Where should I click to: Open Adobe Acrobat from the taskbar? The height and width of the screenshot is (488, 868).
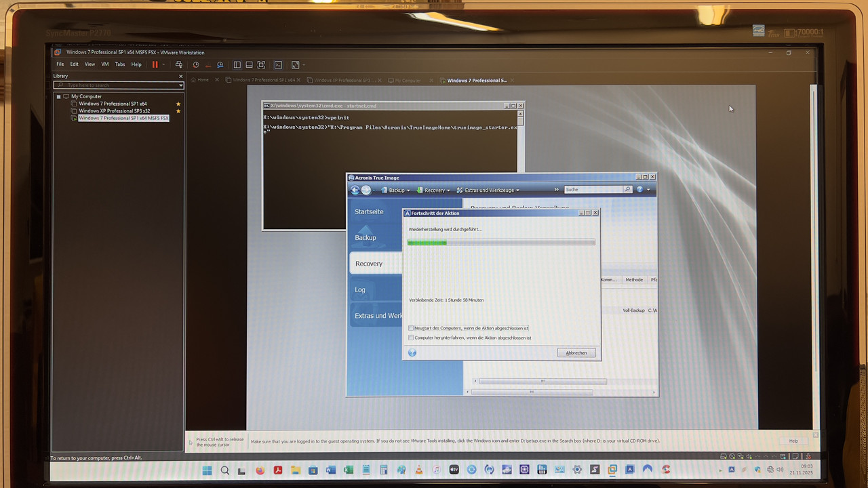click(x=277, y=469)
